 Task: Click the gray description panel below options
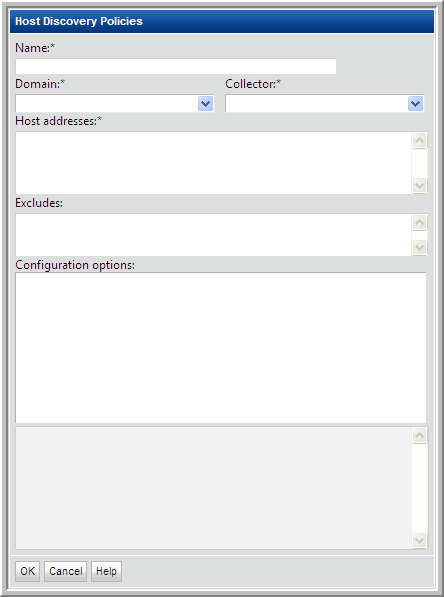[x=213, y=488]
